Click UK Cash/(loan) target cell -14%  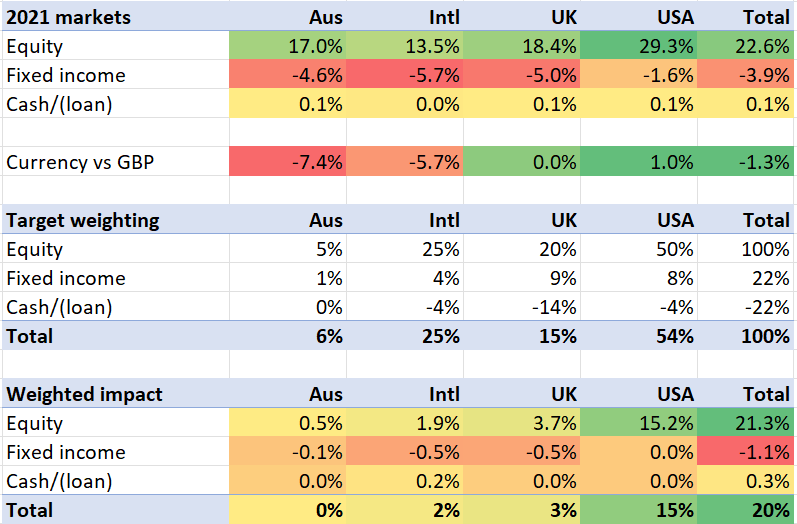pyautogui.click(x=522, y=307)
